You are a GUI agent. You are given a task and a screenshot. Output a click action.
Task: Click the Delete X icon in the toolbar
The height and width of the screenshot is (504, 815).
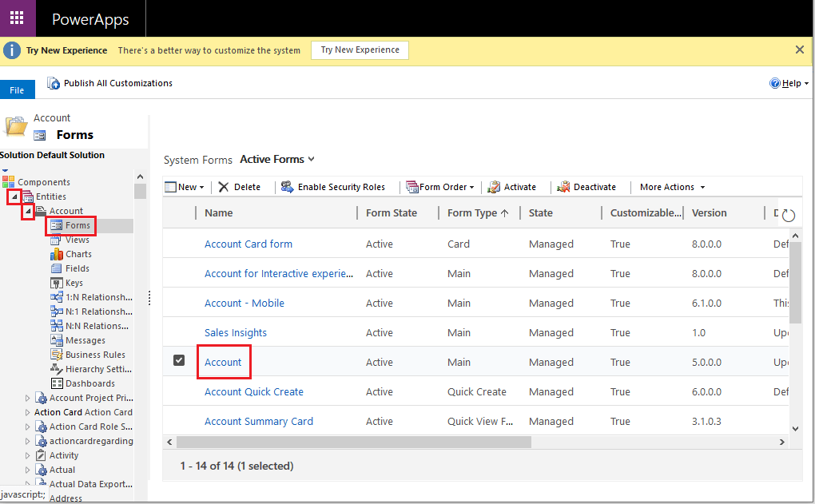pyautogui.click(x=224, y=187)
